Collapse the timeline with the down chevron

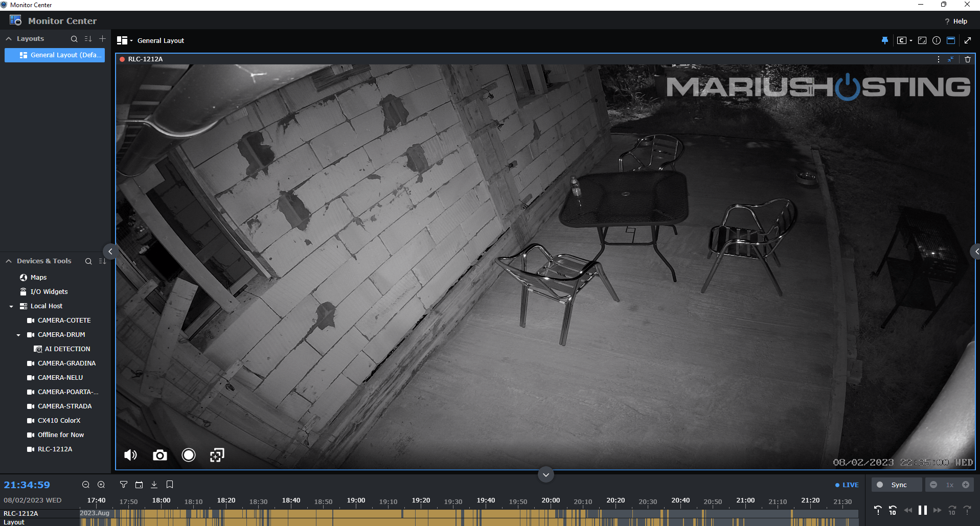pyautogui.click(x=546, y=475)
